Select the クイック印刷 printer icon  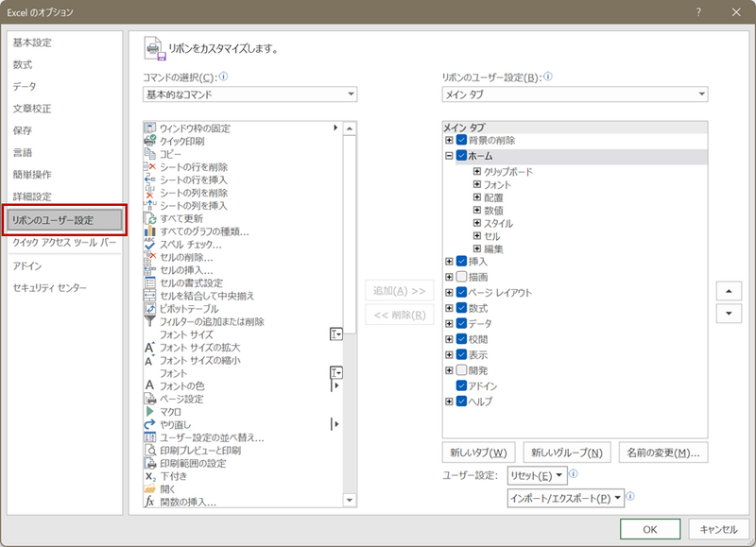click(x=150, y=141)
